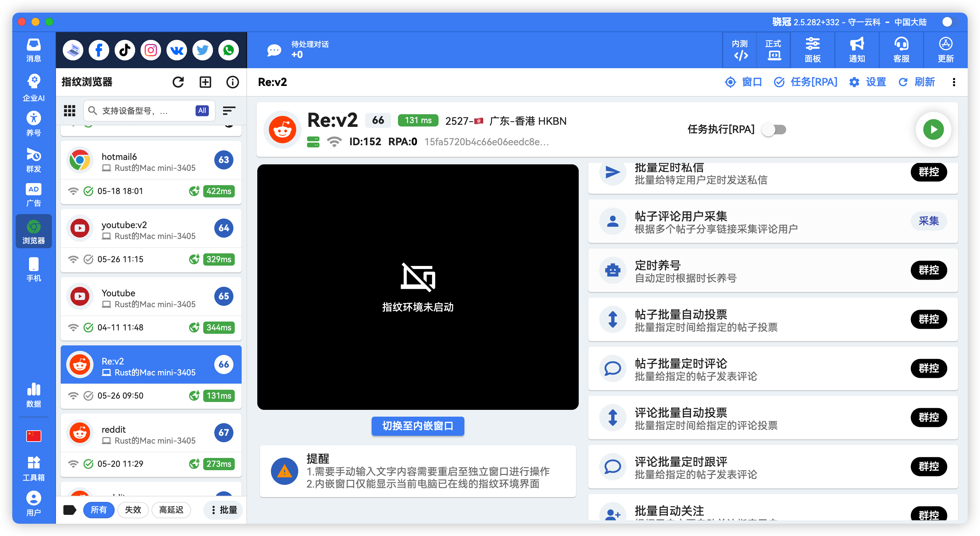This screenshot has height=536, width=980.
Task: Open the 消息 messages sidebar icon
Action: tap(33, 50)
